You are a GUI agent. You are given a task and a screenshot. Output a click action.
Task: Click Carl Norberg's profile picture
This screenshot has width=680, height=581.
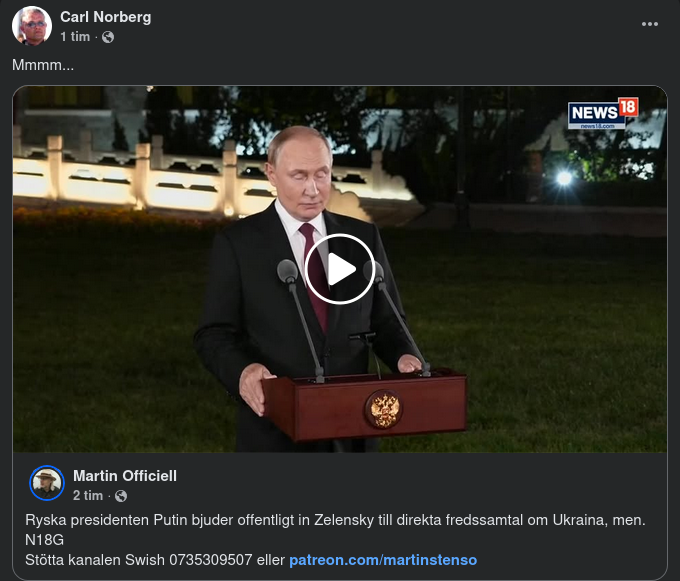[32, 26]
